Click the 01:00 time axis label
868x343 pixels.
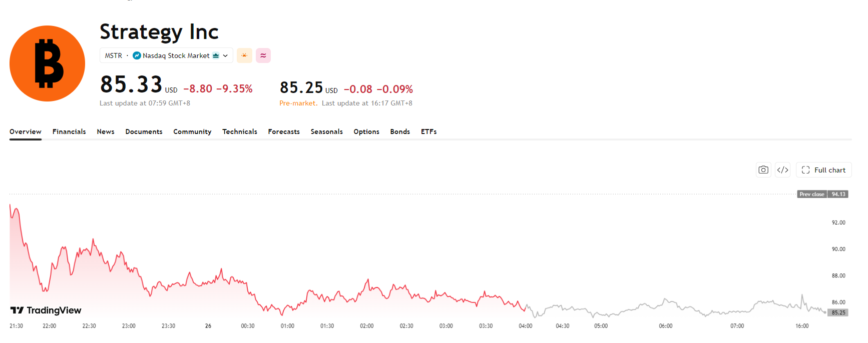click(287, 326)
